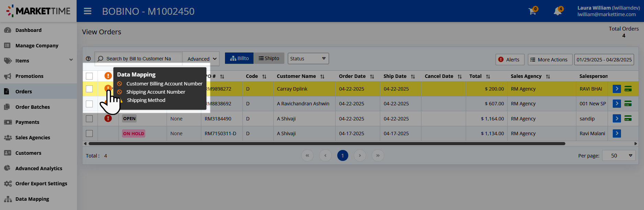Click the Manage Company sidebar icon
Viewport: 644px width, 210px height.
pyautogui.click(x=8, y=45)
